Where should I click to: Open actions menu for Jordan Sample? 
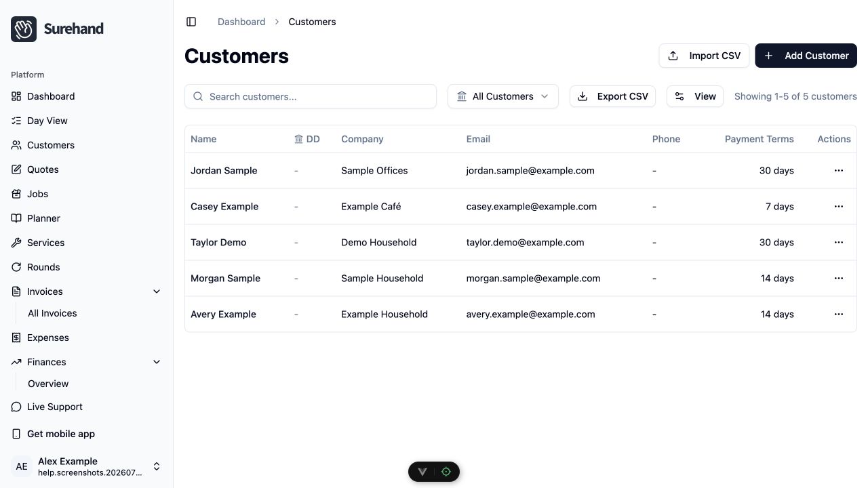[x=839, y=171]
